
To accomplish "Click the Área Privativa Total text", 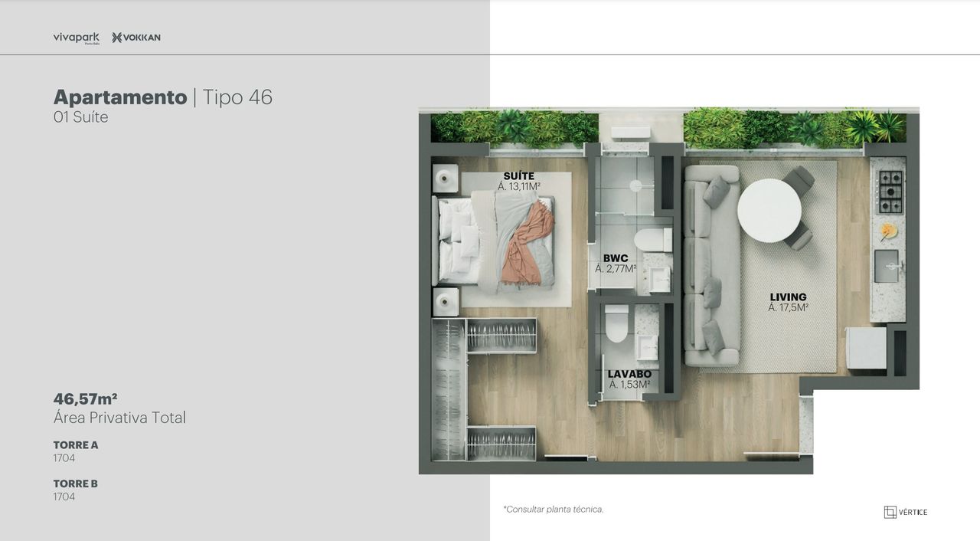I will click(x=119, y=418).
